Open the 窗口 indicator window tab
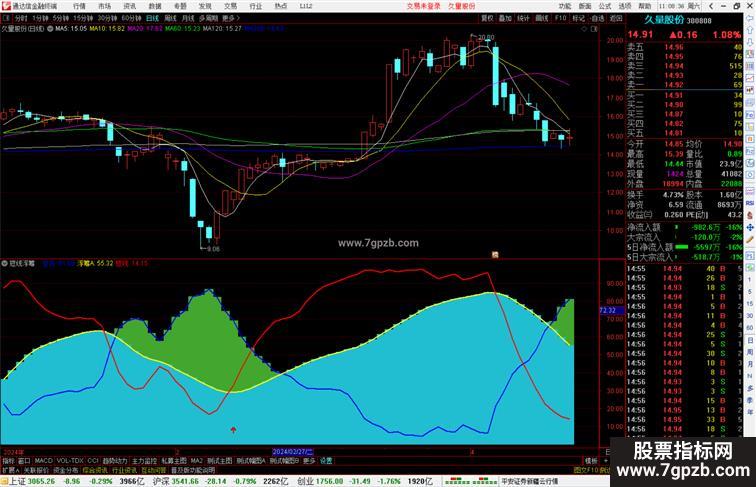The height and width of the screenshot is (487, 756). pyautogui.click(x=24, y=461)
